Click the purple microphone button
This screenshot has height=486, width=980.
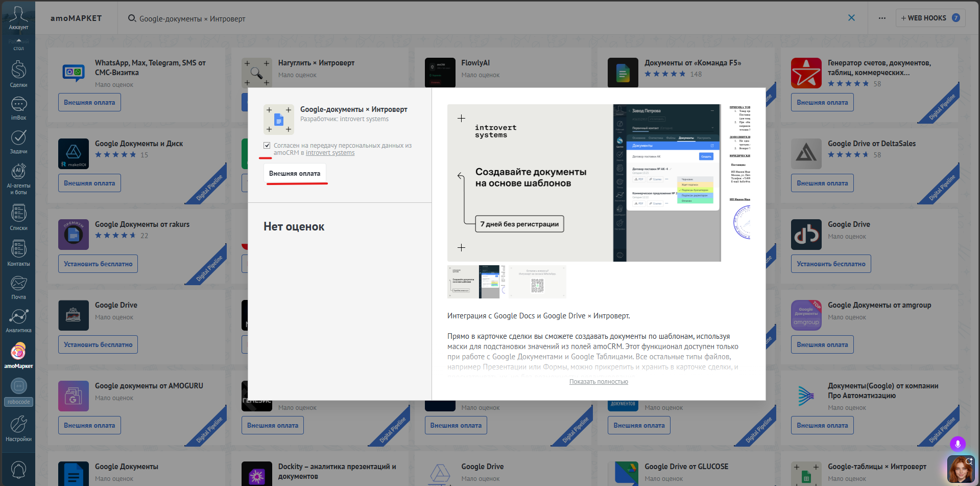(x=958, y=444)
